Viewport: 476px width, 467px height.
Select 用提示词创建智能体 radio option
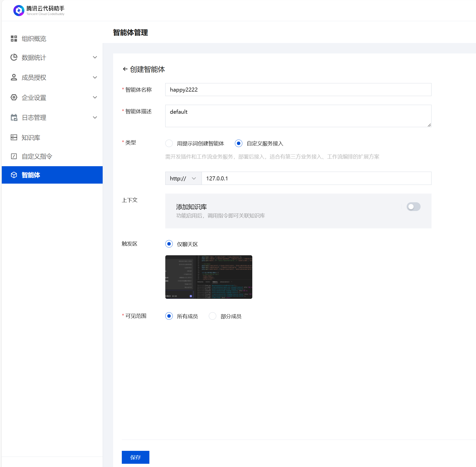(x=169, y=143)
